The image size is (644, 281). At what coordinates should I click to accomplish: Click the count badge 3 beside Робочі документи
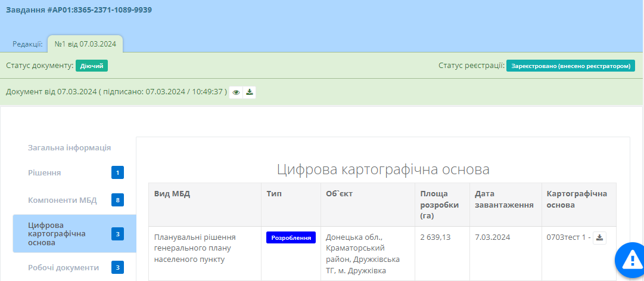[118, 267]
